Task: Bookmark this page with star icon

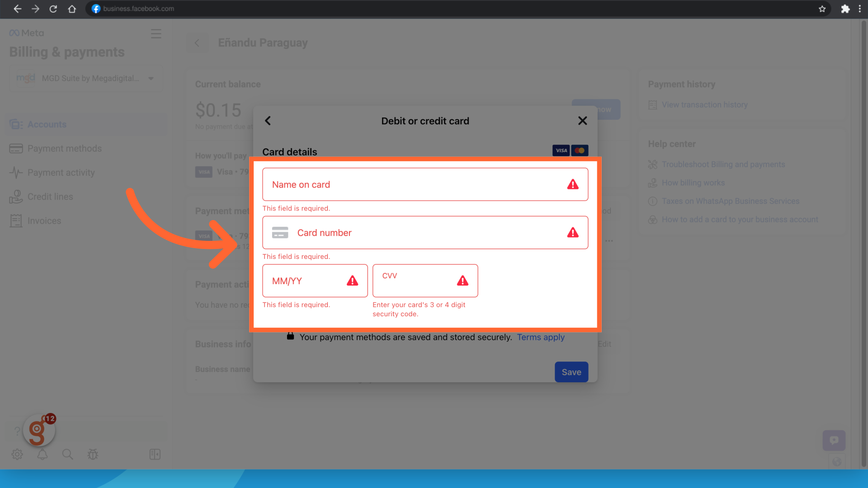Action: coord(822,9)
